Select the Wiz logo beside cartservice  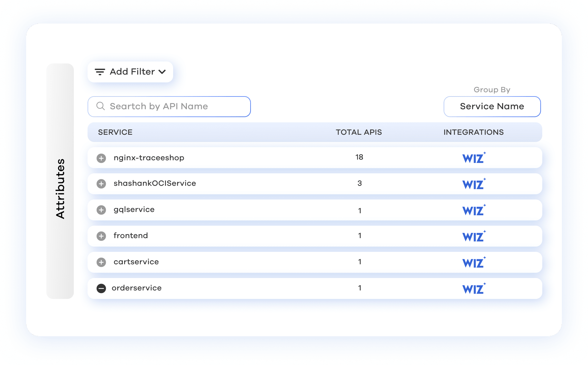tap(474, 263)
